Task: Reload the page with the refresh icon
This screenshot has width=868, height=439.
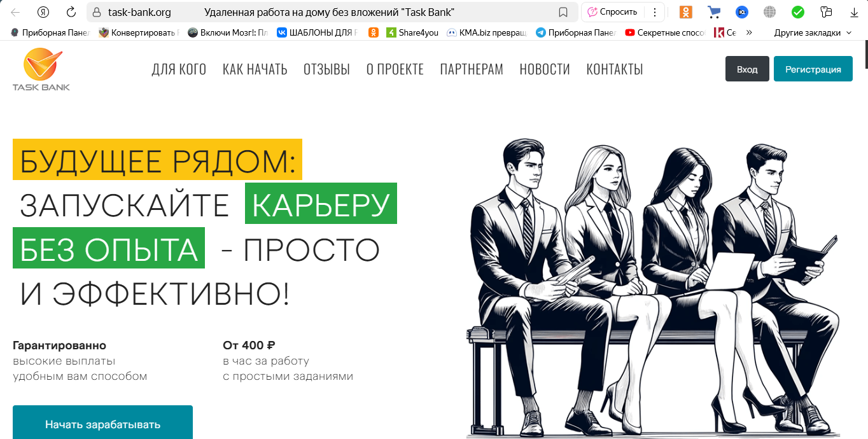Action: coord(71,12)
